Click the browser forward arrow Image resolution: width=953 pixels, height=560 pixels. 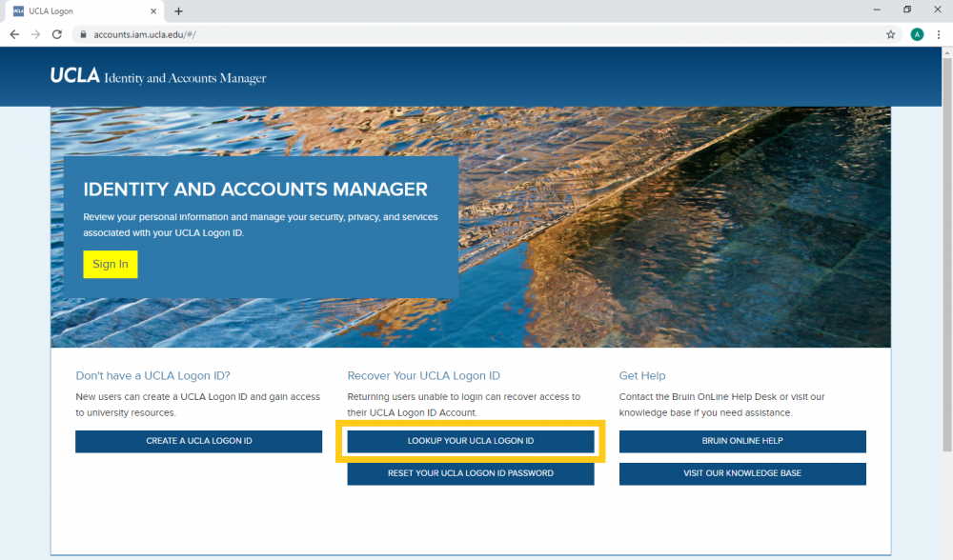(x=36, y=34)
